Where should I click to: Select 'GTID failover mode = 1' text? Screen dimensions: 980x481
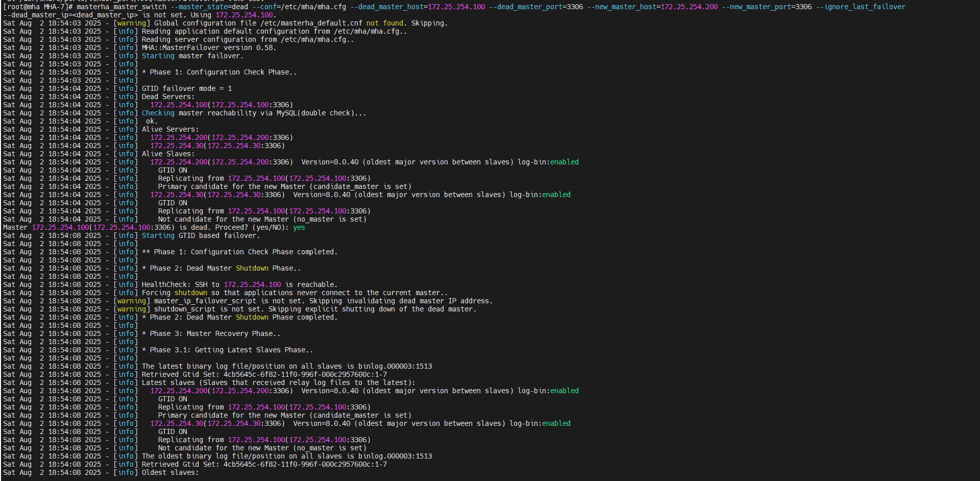186,88
